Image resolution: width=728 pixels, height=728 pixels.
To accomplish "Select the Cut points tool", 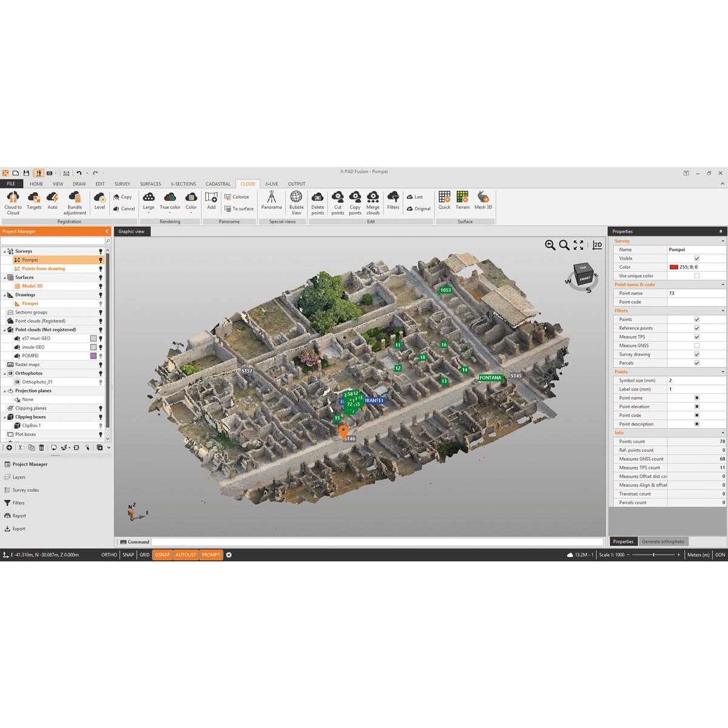I will pyautogui.click(x=338, y=199).
